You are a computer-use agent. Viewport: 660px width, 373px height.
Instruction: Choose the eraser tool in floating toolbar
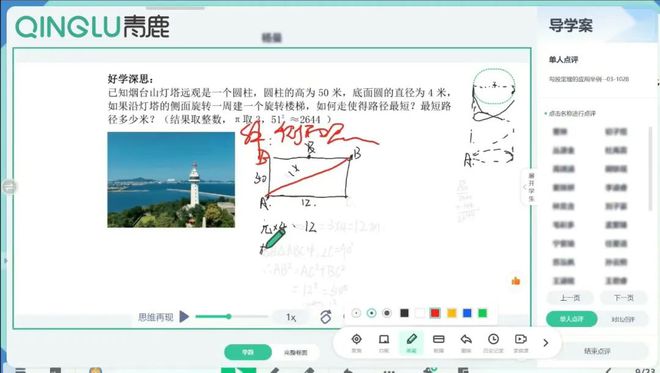[439, 342]
